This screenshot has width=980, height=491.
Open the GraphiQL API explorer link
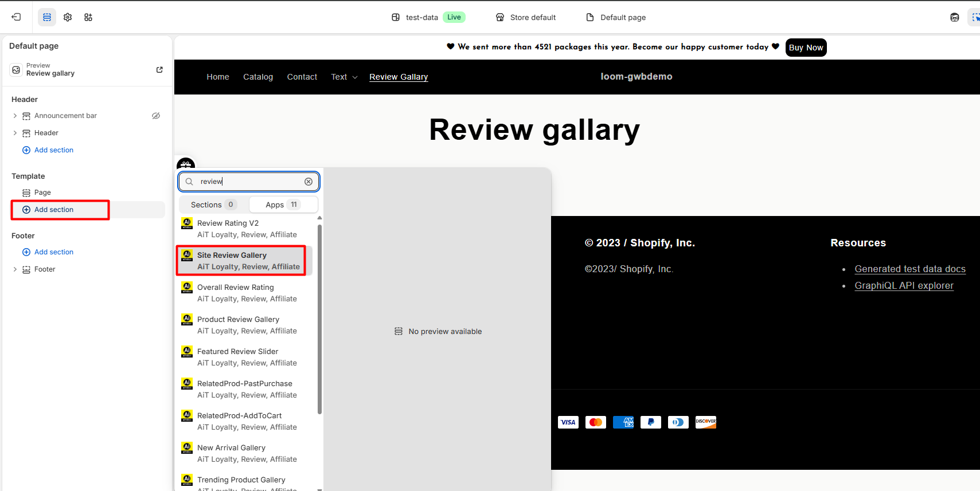click(904, 285)
